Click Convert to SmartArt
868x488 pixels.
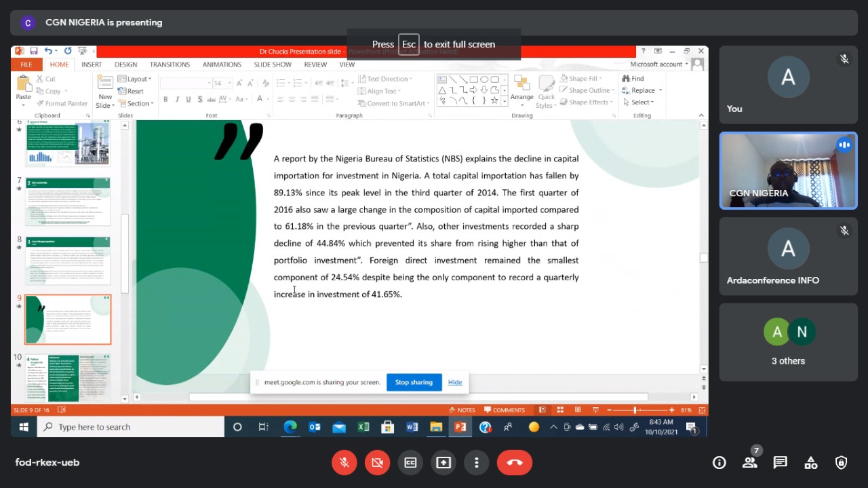[394, 103]
